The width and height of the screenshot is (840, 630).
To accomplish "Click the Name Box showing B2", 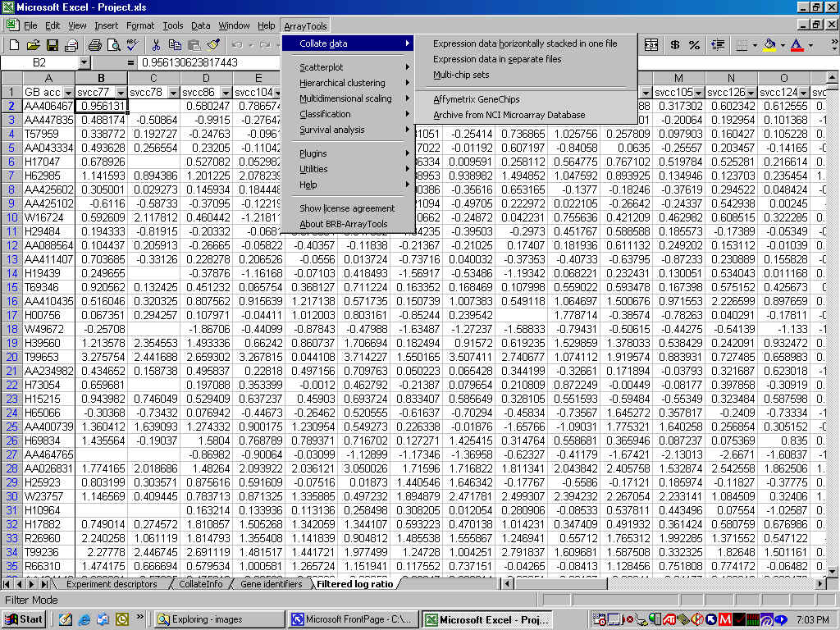I will pyautogui.click(x=39, y=62).
